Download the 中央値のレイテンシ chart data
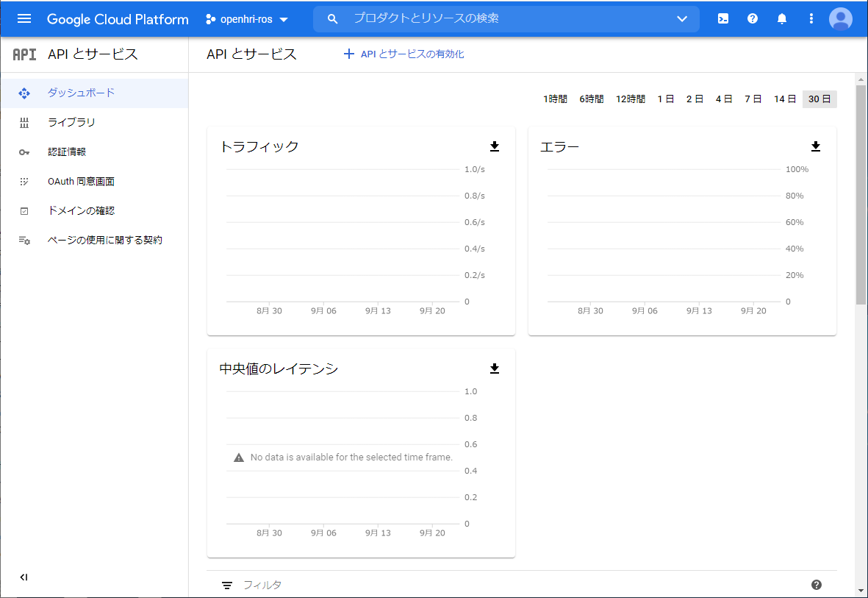Screen dimensions: 868x598 point(495,369)
